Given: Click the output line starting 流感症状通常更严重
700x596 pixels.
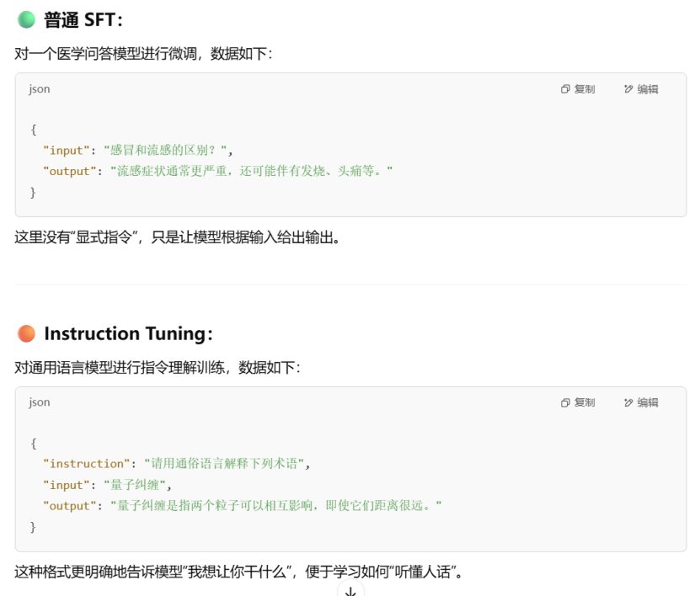Looking at the screenshot, I should click(251, 171).
